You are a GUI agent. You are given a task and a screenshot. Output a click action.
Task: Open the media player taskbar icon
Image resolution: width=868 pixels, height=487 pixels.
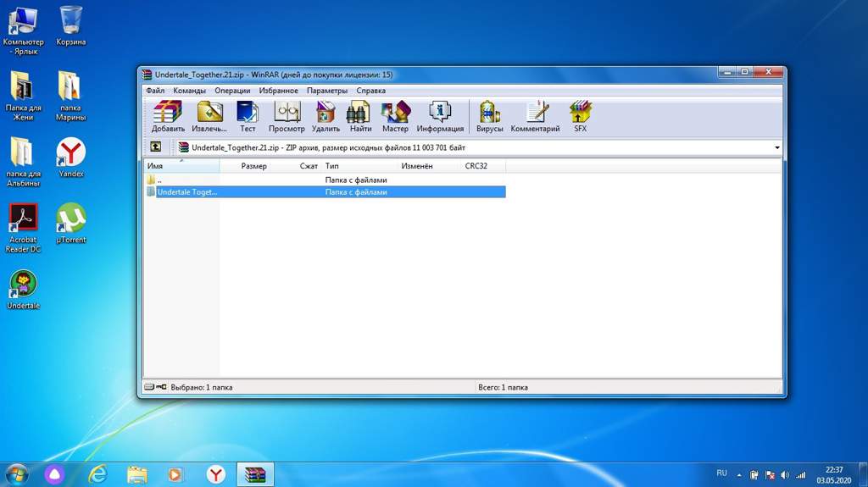tap(175, 474)
